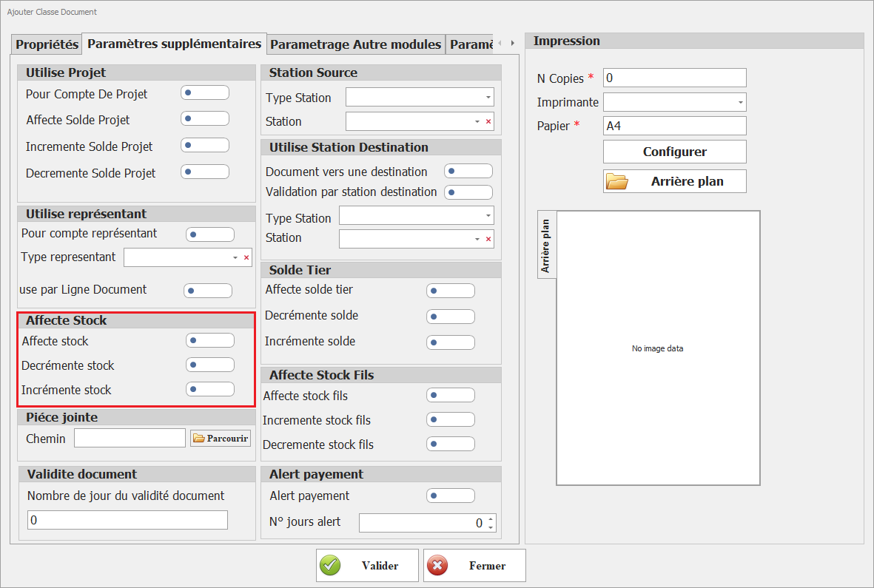The height and width of the screenshot is (588, 874).
Task: Toggle Decrémente solde switch
Action: [x=451, y=317]
